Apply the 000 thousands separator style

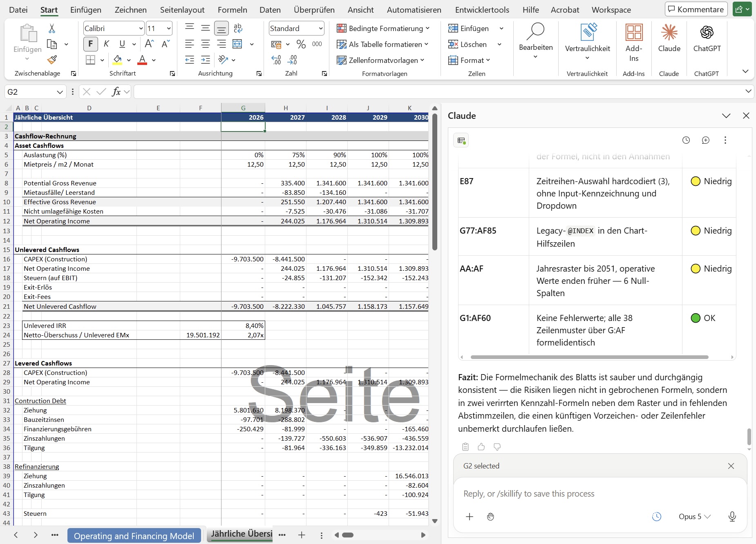tap(317, 44)
